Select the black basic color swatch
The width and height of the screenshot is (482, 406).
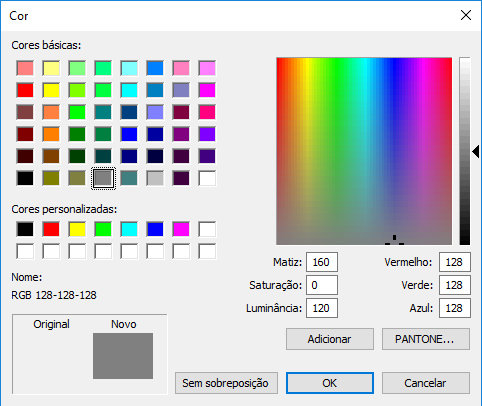coord(25,178)
